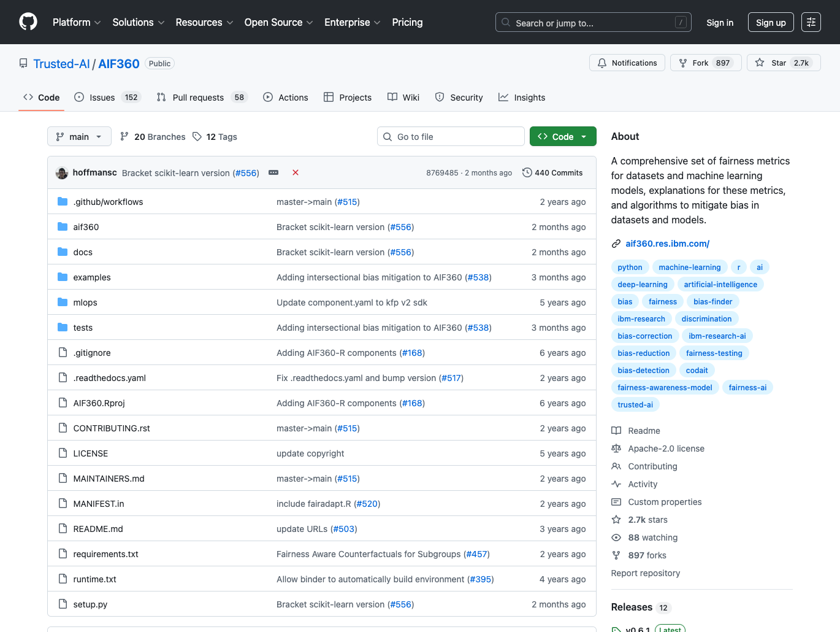Click the GitHub logo icon

pyautogui.click(x=28, y=22)
